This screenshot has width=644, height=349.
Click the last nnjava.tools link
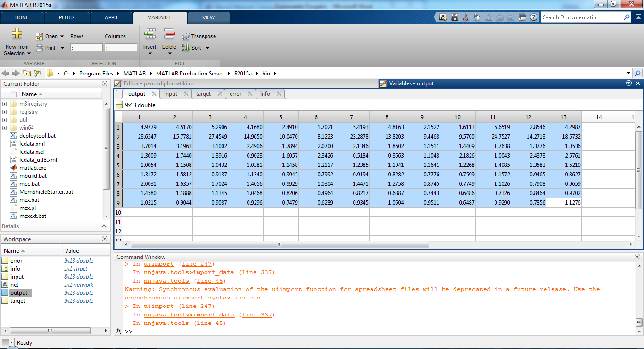click(x=166, y=323)
